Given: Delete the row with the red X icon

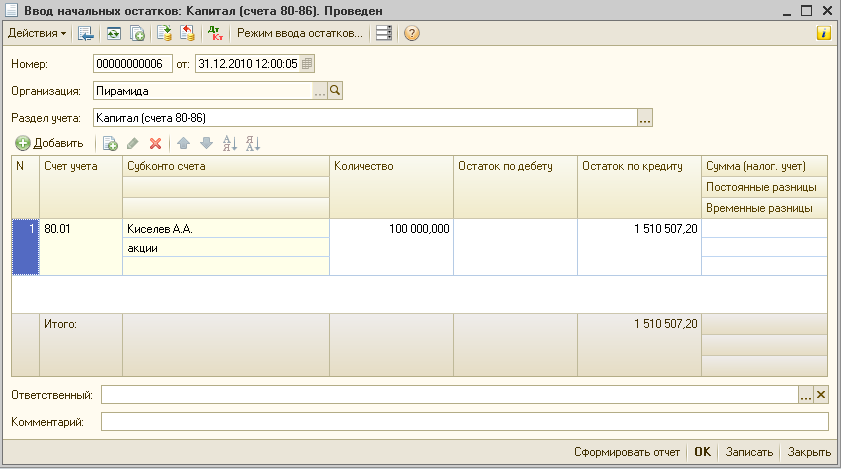Looking at the screenshot, I should [x=155, y=144].
